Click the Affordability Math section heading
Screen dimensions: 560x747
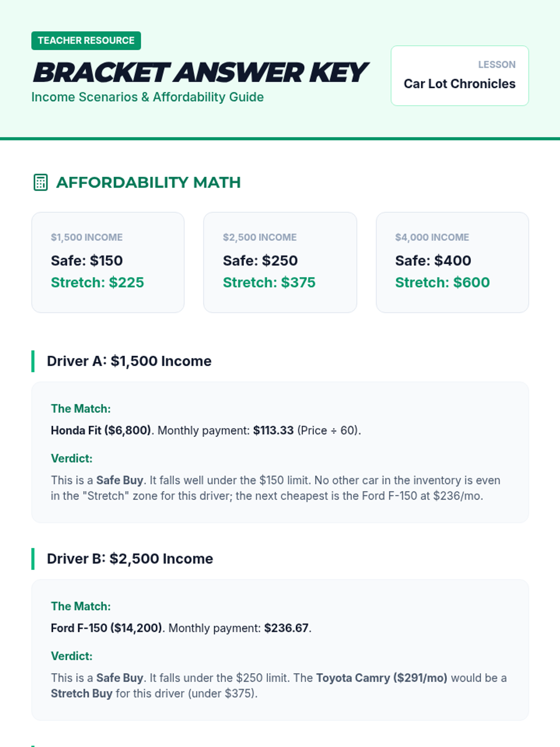tap(148, 183)
